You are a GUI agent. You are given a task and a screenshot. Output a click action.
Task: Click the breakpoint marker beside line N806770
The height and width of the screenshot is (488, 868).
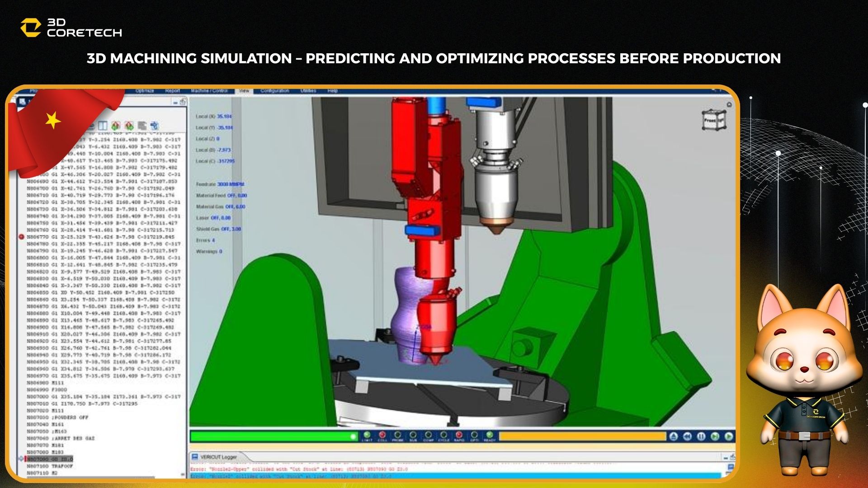click(21, 237)
